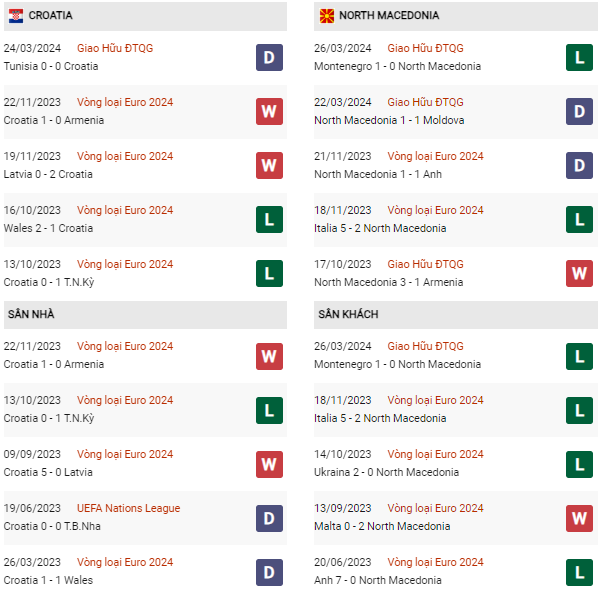Click the North Macedonia flag icon

pyautogui.click(x=327, y=16)
